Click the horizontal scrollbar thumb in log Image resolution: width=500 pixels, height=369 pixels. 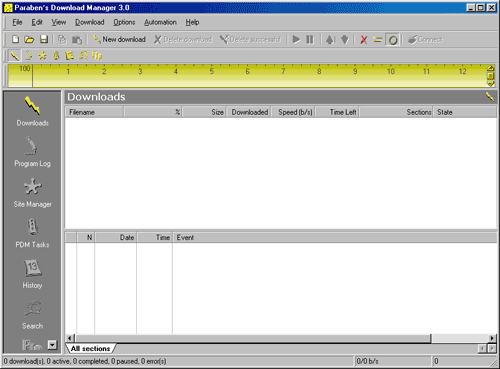pos(252,338)
